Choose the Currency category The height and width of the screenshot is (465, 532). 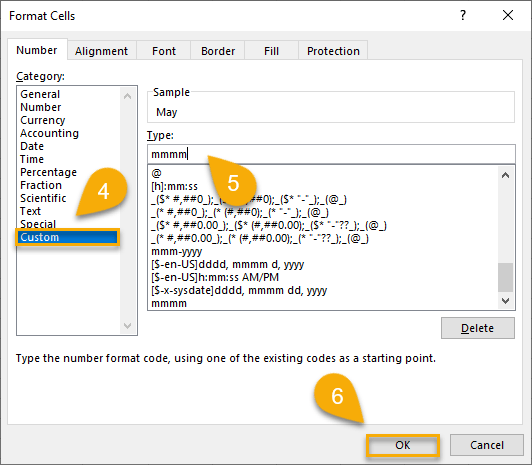tap(43, 120)
